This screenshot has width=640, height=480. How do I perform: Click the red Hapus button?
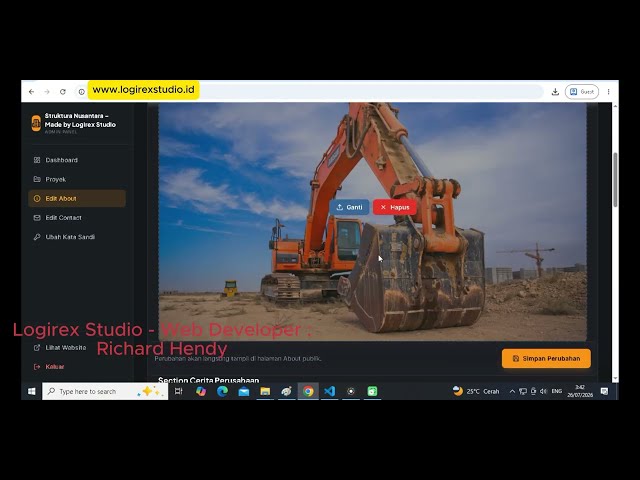click(x=395, y=207)
